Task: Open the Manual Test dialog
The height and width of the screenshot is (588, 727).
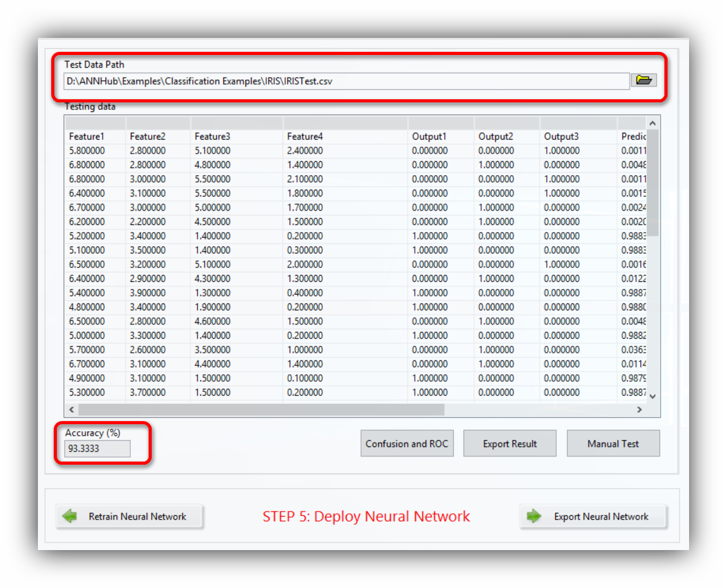Action: point(613,444)
